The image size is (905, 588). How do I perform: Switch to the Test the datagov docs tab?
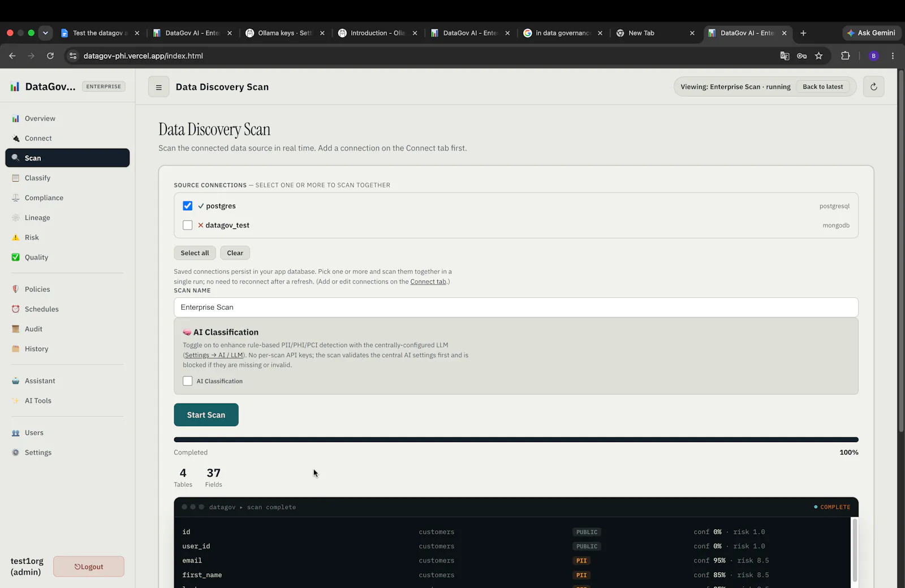tap(100, 33)
